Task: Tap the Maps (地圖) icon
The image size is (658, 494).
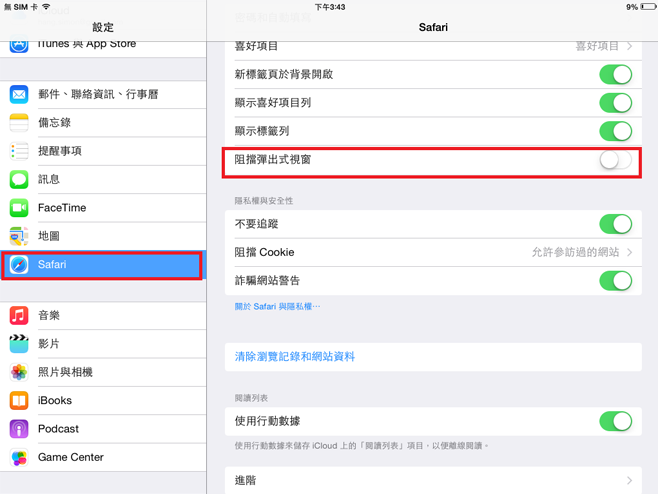Action: tap(19, 236)
